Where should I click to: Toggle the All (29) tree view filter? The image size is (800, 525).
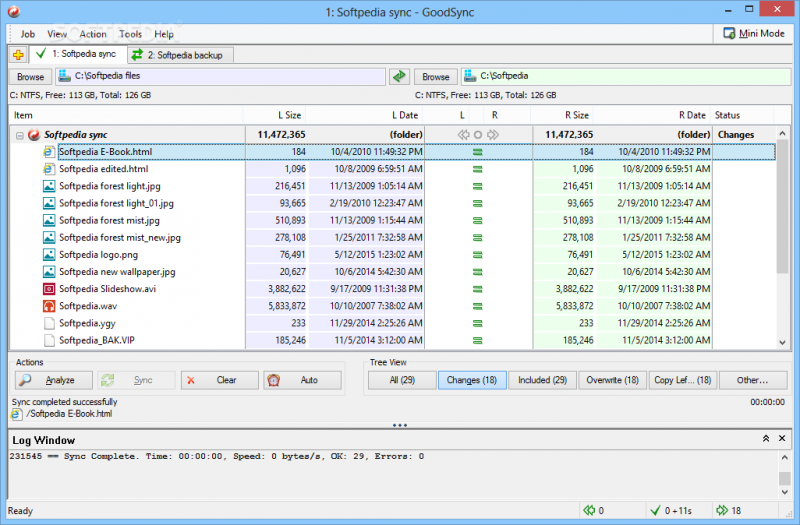tap(401, 380)
